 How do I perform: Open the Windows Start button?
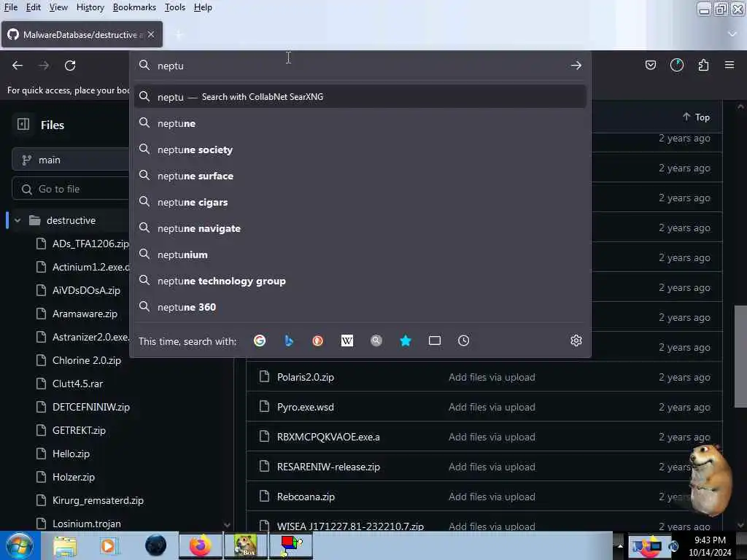20,545
